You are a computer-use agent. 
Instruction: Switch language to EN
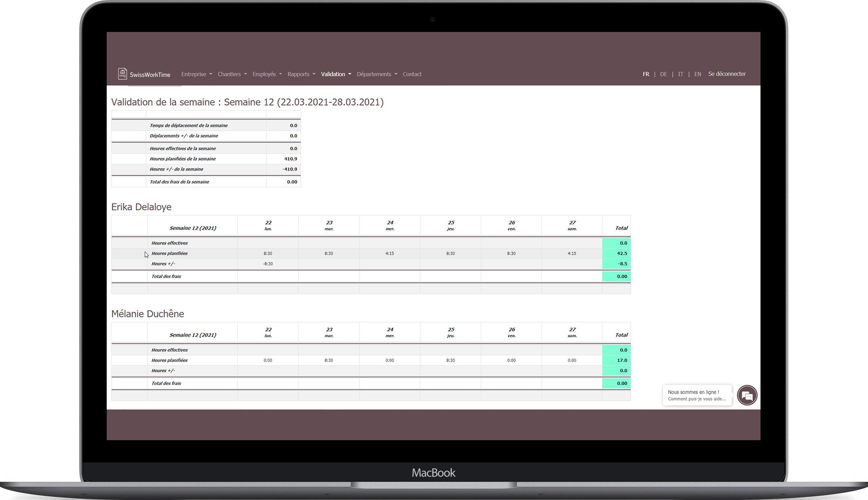pos(697,74)
